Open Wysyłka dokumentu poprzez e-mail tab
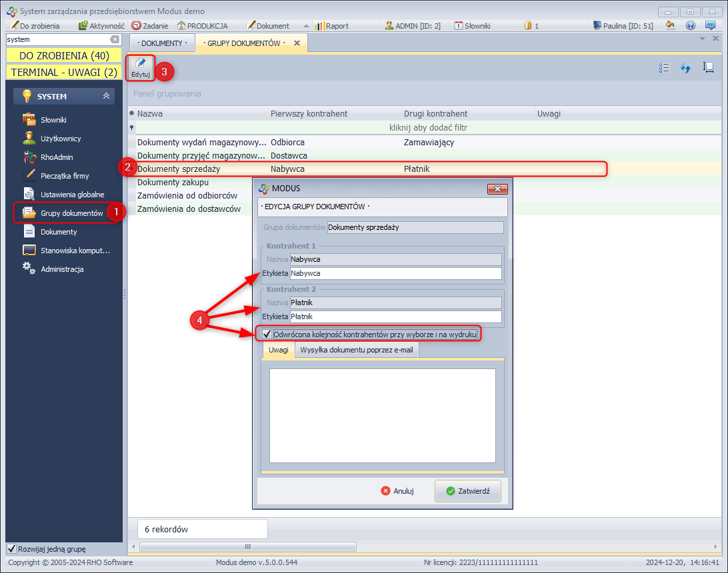 pyautogui.click(x=356, y=350)
